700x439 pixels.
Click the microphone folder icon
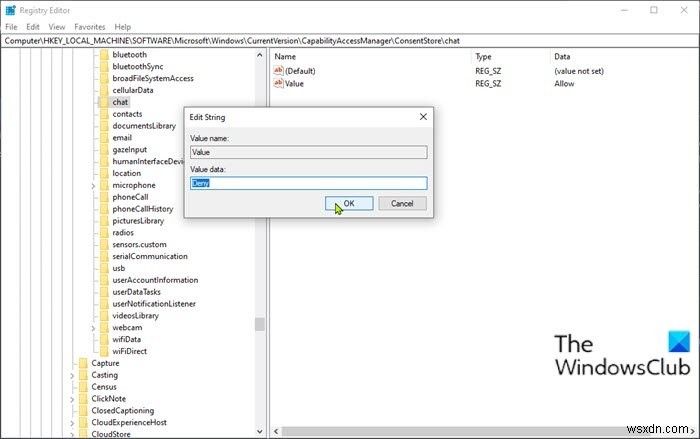104,185
